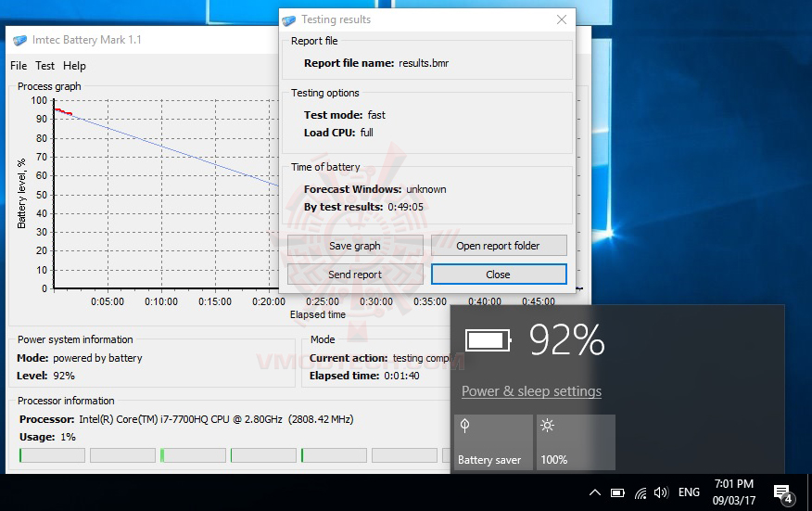Click the Load CPU value full
Screen dimensions: 812x511
point(367,133)
